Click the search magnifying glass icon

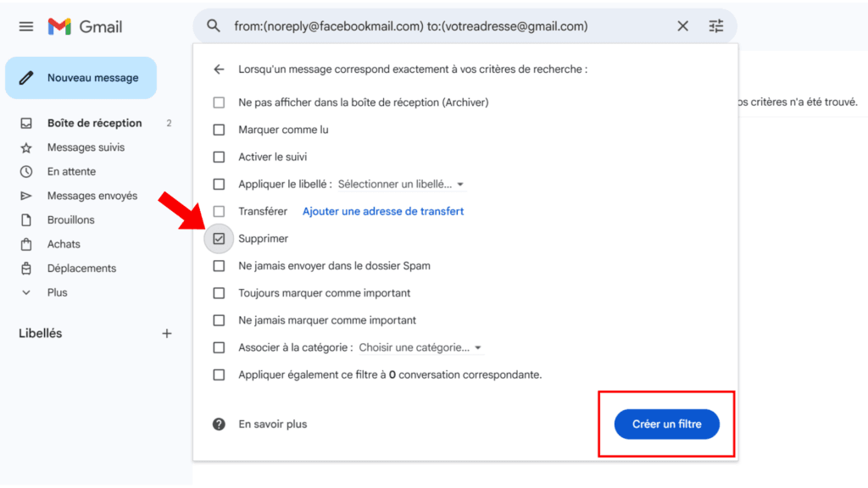coord(212,26)
